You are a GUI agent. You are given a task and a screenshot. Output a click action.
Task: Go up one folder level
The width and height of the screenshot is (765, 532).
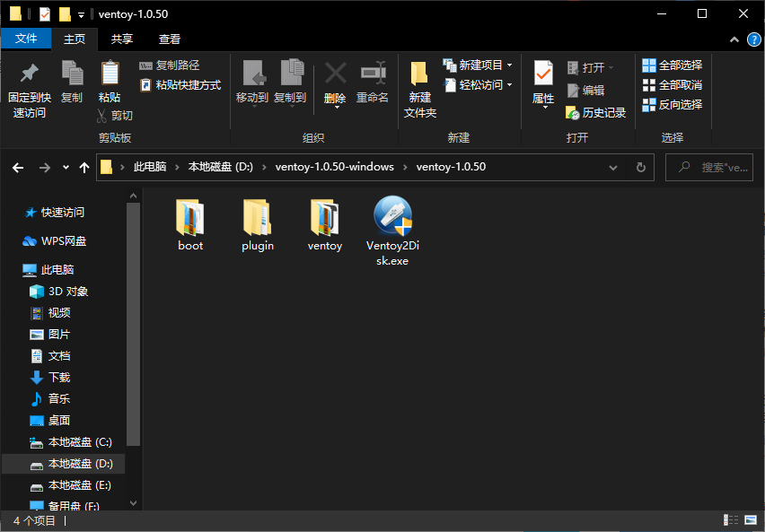(84, 168)
